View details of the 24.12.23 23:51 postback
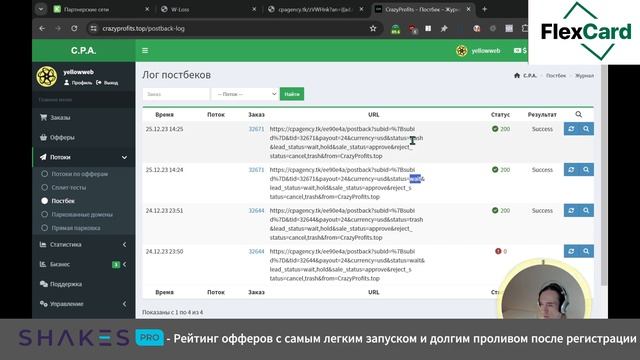The width and height of the screenshot is (640, 360). click(x=586, y=211)
